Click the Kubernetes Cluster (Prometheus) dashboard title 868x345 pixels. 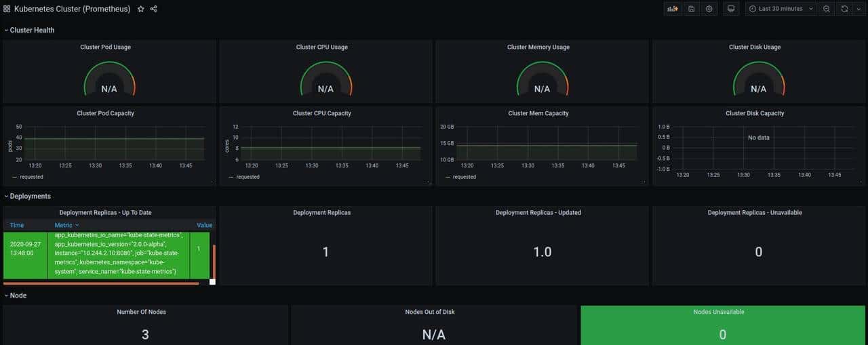pyautogui.click(x=72, y=9)
